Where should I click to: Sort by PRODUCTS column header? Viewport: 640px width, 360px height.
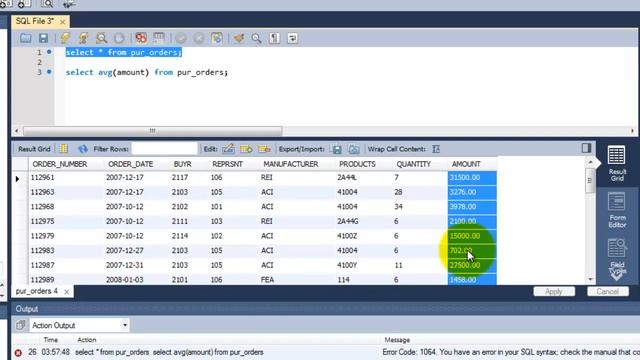pos(357,164)
